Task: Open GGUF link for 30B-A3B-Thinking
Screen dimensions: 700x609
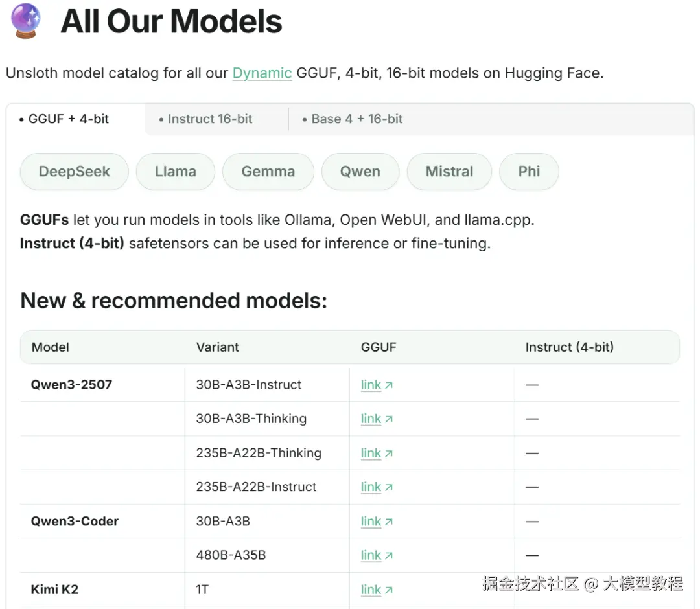Action: tap(377, 419)
